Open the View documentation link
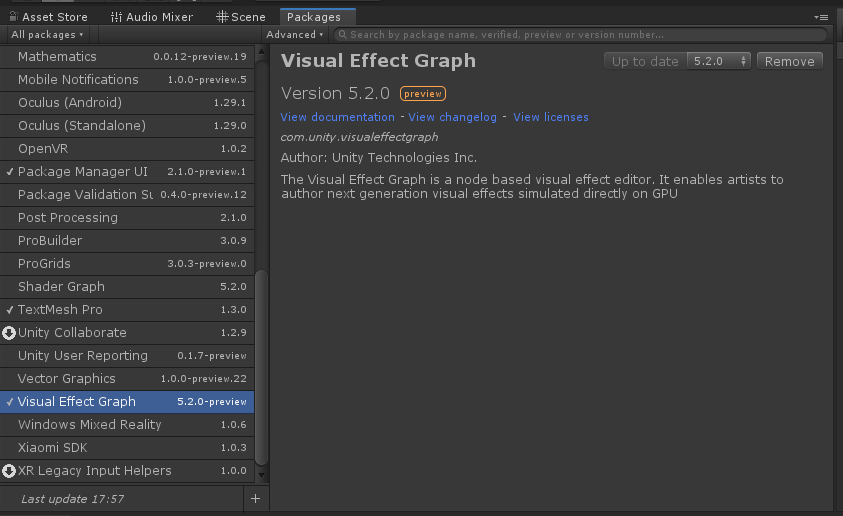This screenshot has width=843, height=516. 337,117
